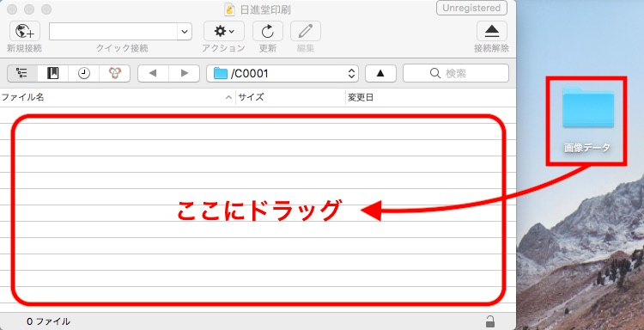
Task: Open the Action gear menu
Action: pos(224,31)
